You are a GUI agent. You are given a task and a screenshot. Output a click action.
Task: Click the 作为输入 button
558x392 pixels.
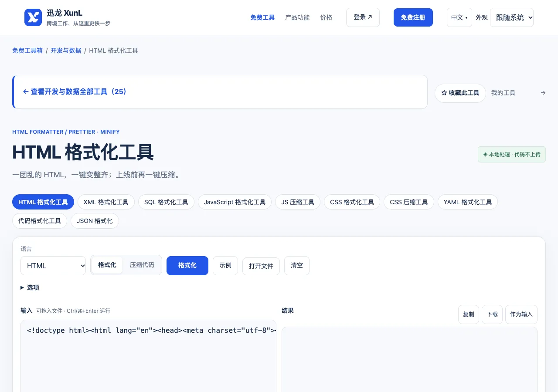(x=521, y=314)
